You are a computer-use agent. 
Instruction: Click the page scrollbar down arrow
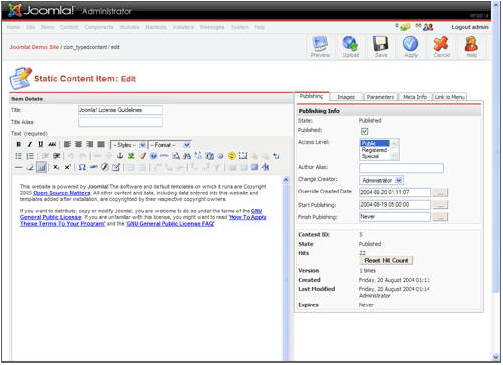coord(495,357)
